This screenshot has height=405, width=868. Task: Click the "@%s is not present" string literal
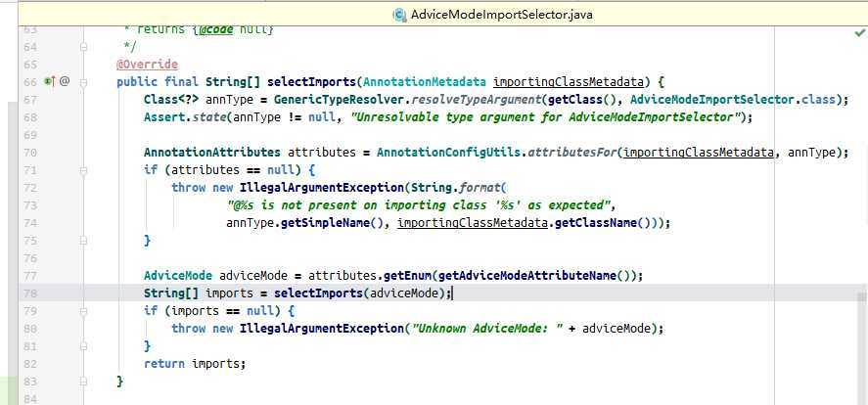(x=419, y=205)
